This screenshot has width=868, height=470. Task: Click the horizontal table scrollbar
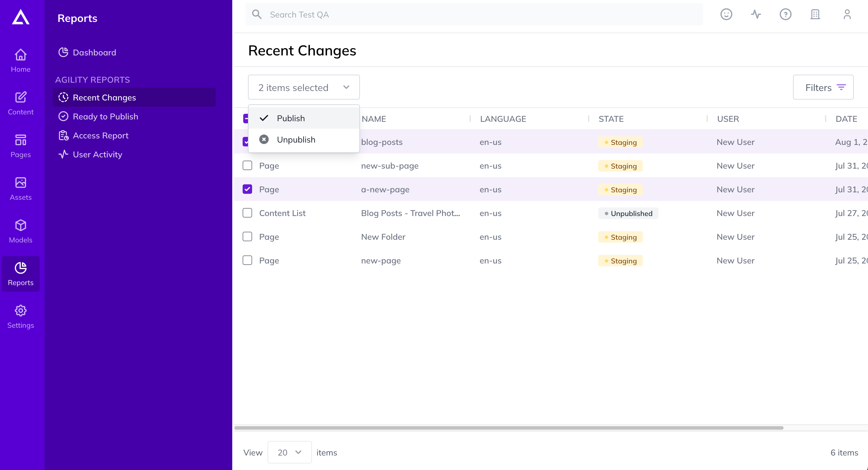[x=508, y=428]
